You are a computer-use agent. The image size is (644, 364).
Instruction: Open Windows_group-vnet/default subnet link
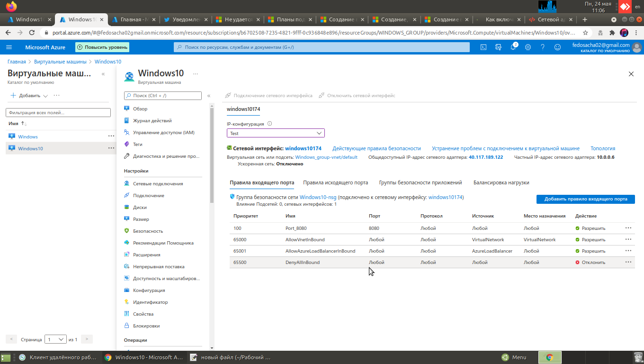326,157
